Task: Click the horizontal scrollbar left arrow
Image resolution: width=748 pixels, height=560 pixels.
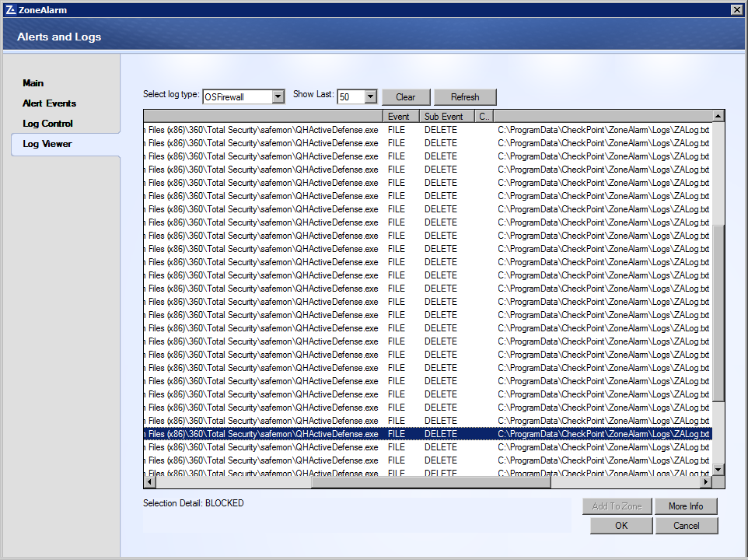Action: pyautogui.click(x=150, y=481)
